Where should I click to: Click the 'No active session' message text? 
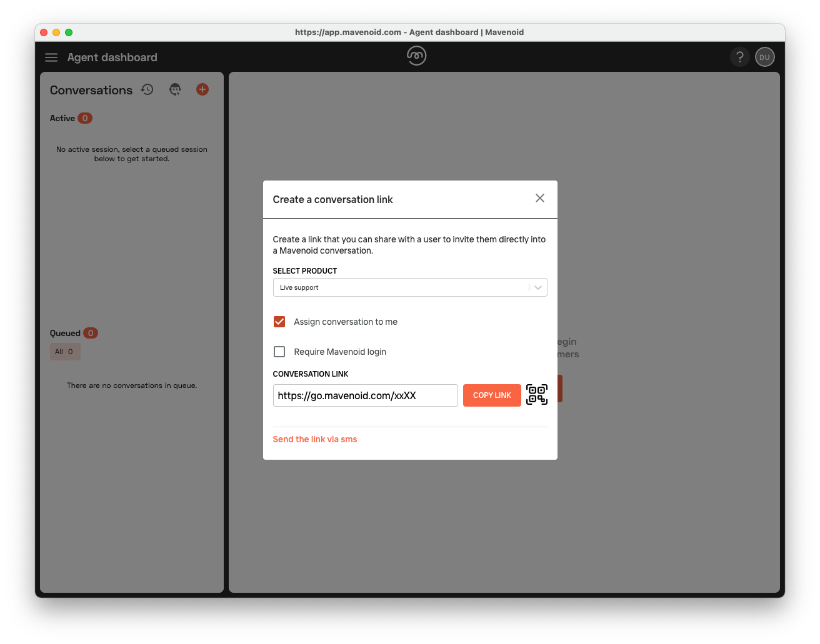pos(132,154)
